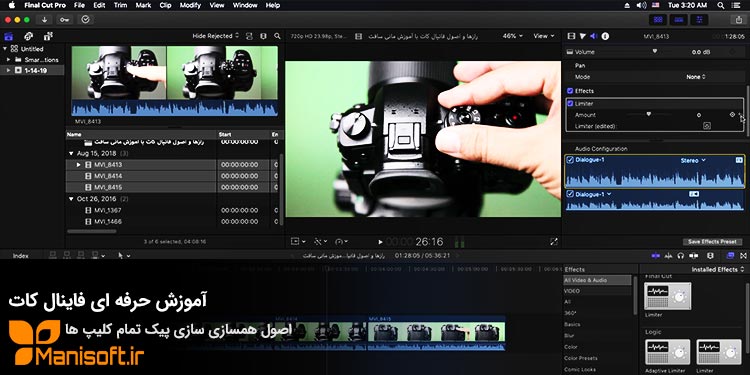This screenshot has width=750, height=375.
Task: Toggle the Transitions browser icon
Action: (742, 256)
